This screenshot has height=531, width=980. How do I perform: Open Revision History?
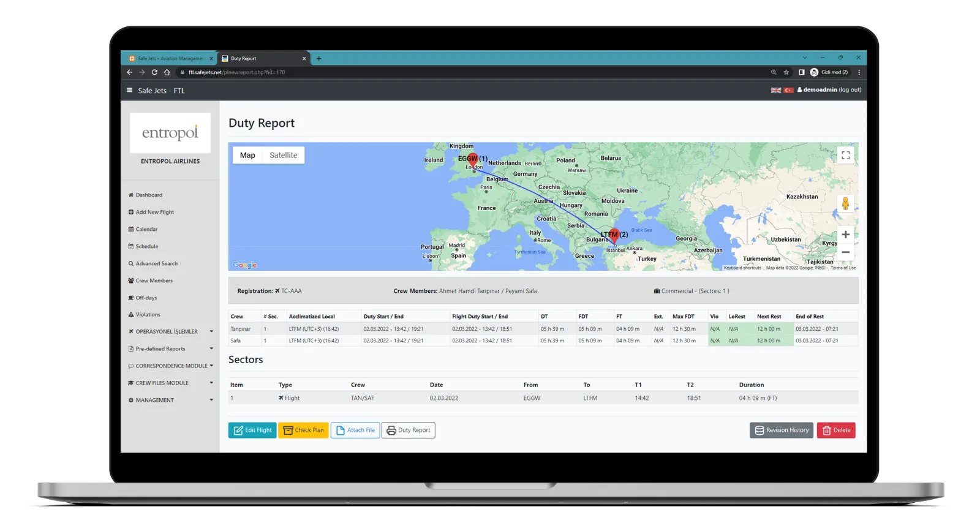tap(782, 430)
